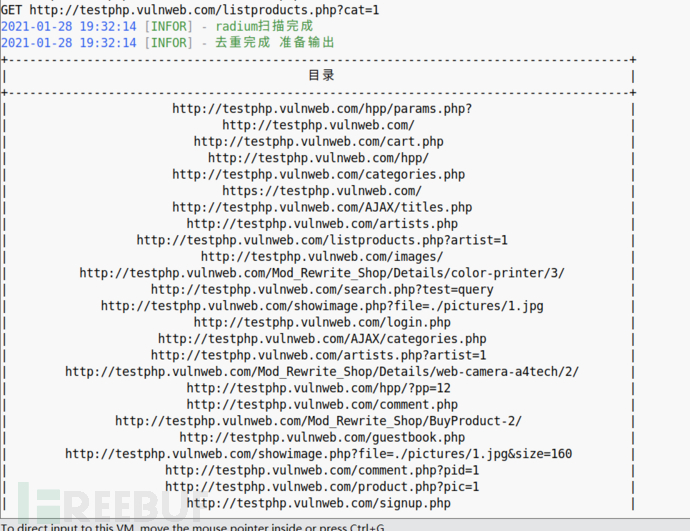Click the categories.php URL entry
690x531 pixels.
pos(318,174)
